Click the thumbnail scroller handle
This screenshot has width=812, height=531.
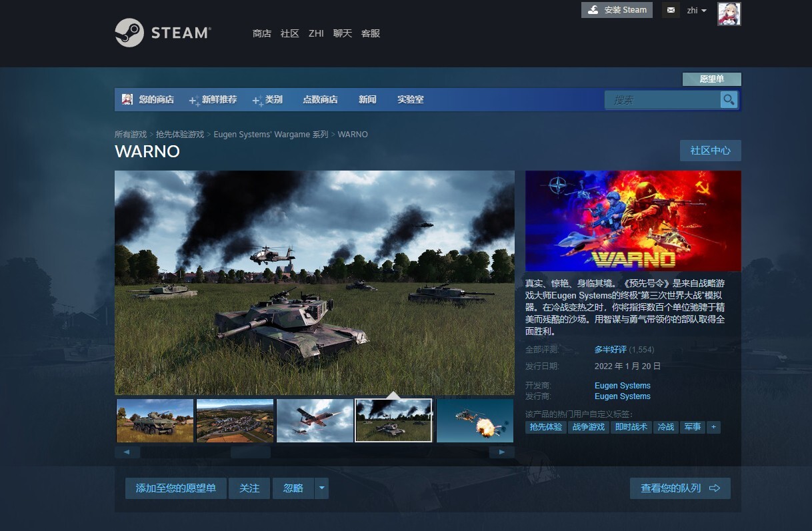click(251, 452)
